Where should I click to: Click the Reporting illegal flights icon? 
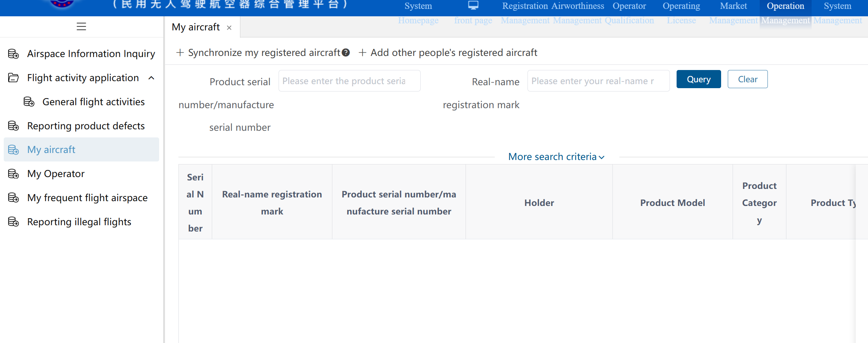(13, 222)
